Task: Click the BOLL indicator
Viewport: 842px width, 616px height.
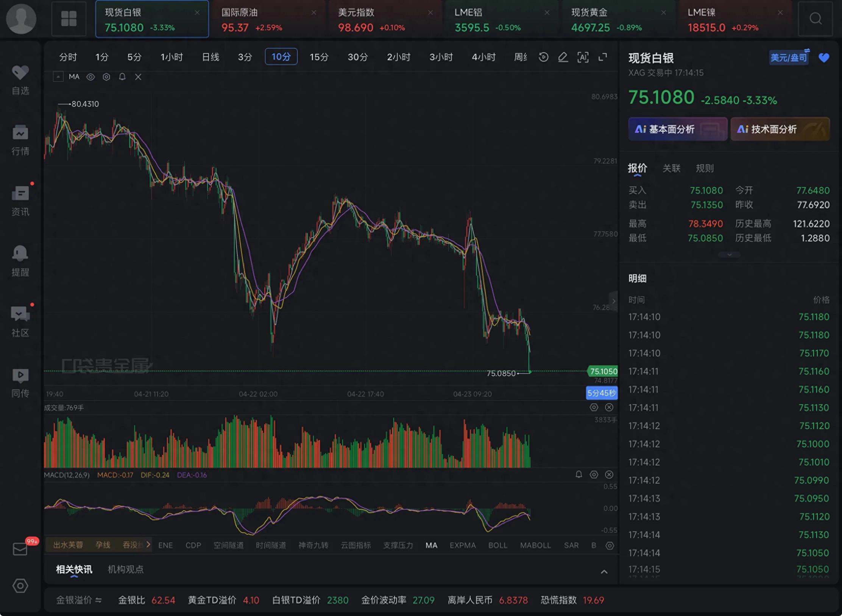Action: pyautogui.click(x=497, y=545)
